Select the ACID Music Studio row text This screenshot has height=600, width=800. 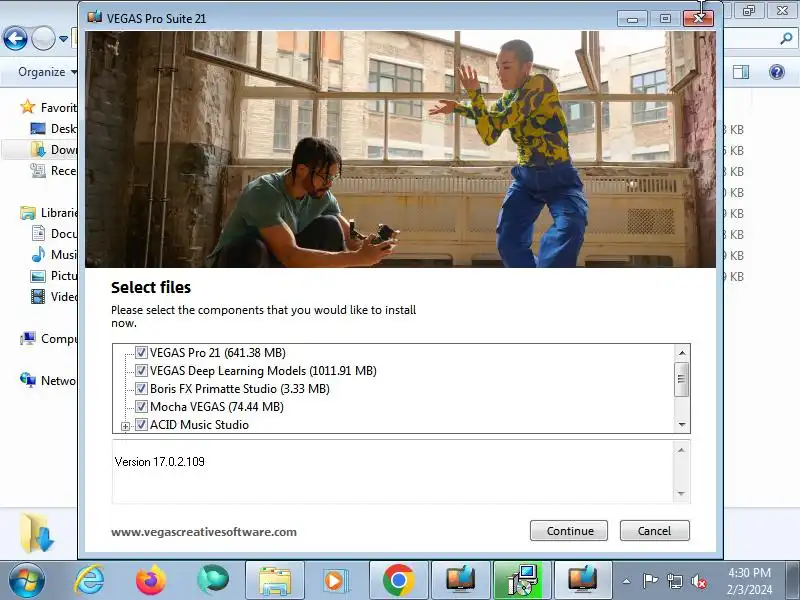pos(199,424)
